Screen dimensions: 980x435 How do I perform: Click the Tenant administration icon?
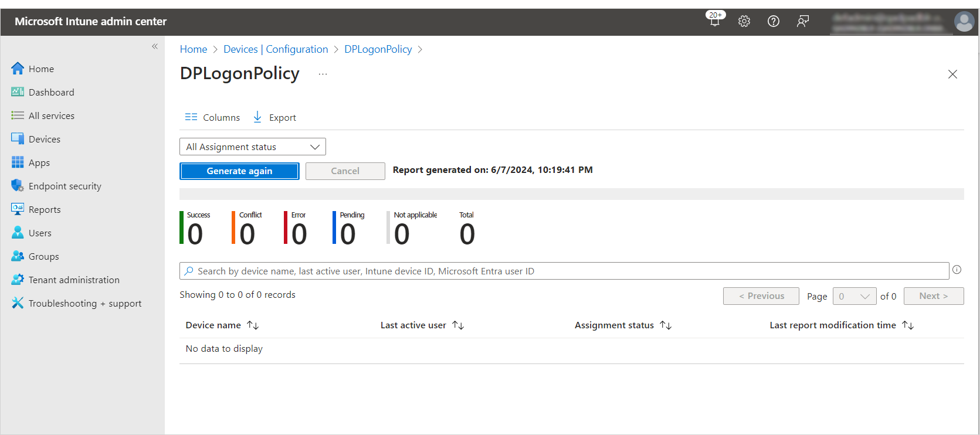(x=18, y=280)
